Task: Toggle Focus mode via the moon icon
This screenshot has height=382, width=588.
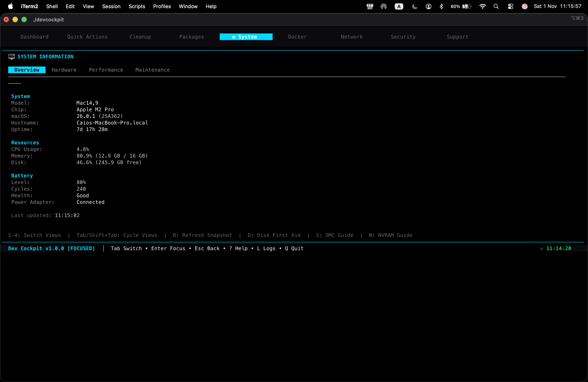Action: [x=414, y=6]
